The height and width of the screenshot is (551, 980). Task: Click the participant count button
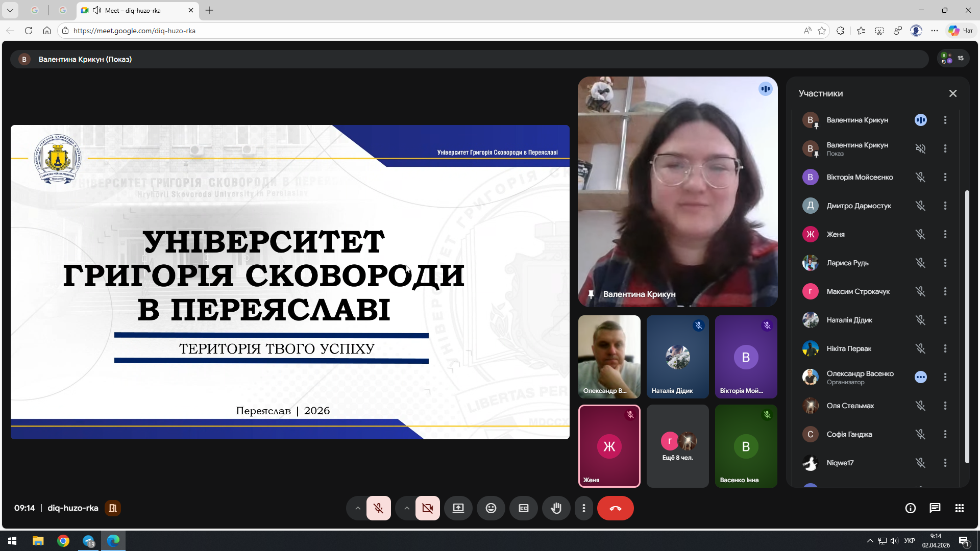coord(952,59)
